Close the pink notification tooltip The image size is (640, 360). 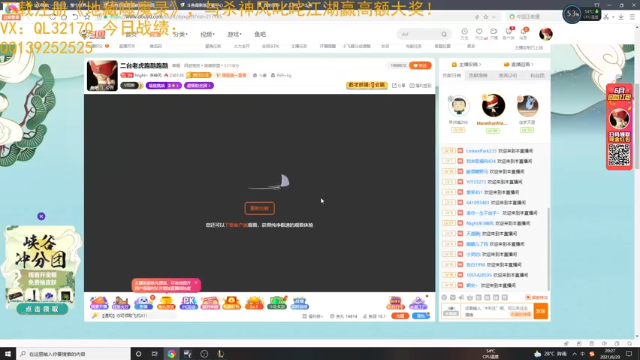(x=196, y=282)
